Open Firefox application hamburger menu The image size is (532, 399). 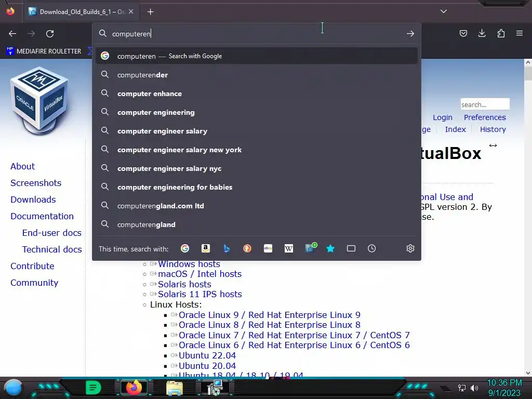click(520, 33)
